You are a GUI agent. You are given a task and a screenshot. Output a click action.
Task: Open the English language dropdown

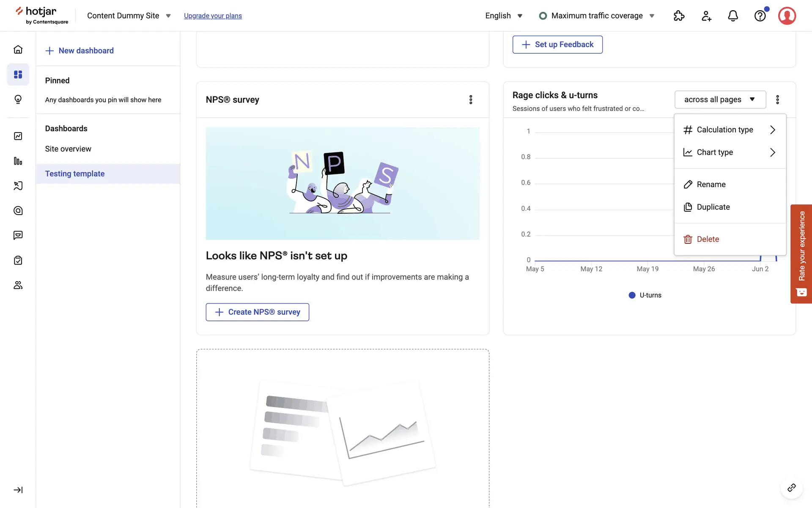504,16
